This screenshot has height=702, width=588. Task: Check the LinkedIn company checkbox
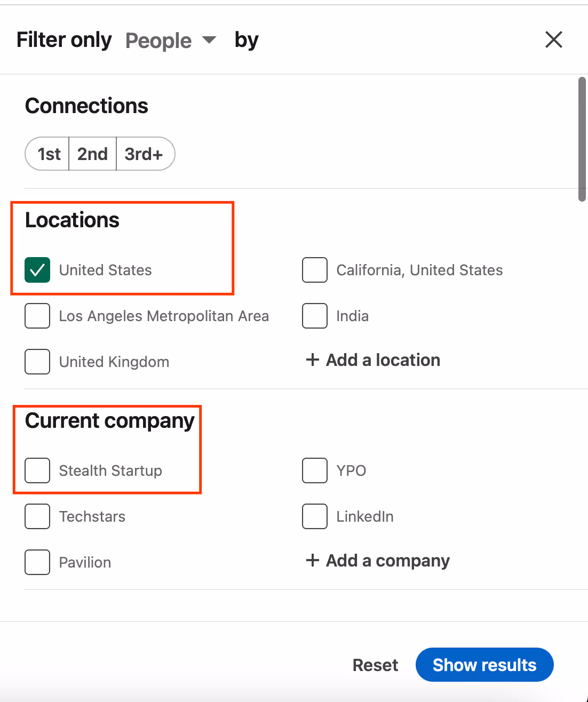point(314,516)
